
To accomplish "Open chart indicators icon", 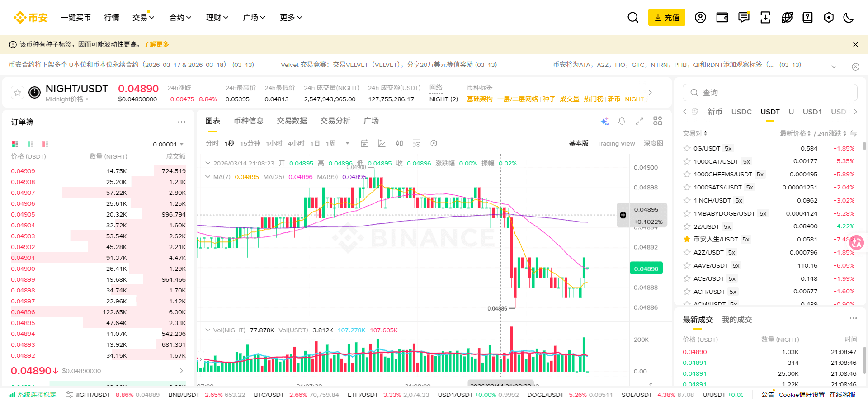I will (382, 143).
